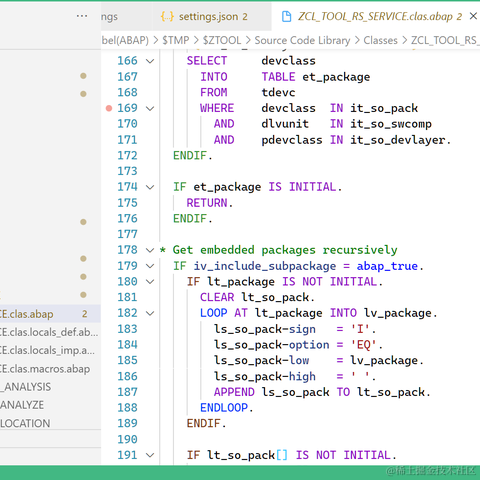This screenshot has width=480, height=480.
Task: Switch to the ZCL_TOOL_RS_SERVICE.clas.abap tab
Action: click(x=376, y=16)
